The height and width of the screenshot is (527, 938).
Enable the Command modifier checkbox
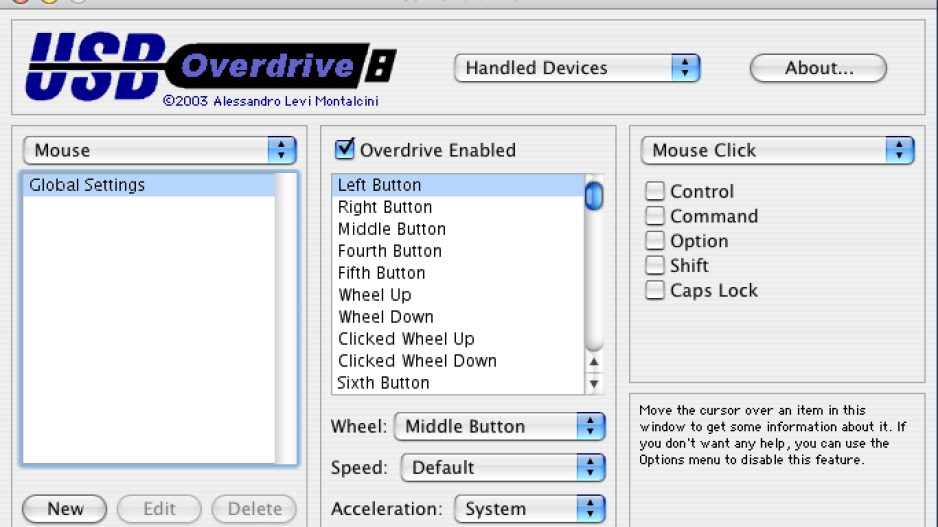[655, 216]
